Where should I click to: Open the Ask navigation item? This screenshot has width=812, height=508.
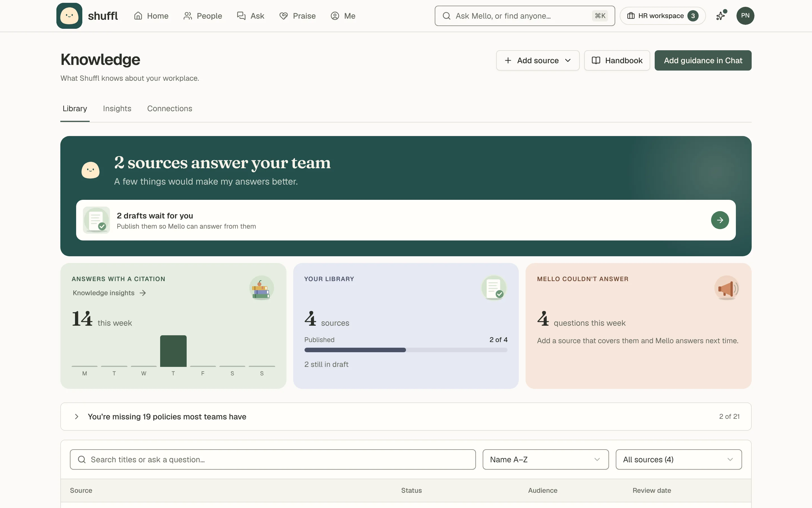[x=250, y=16]
